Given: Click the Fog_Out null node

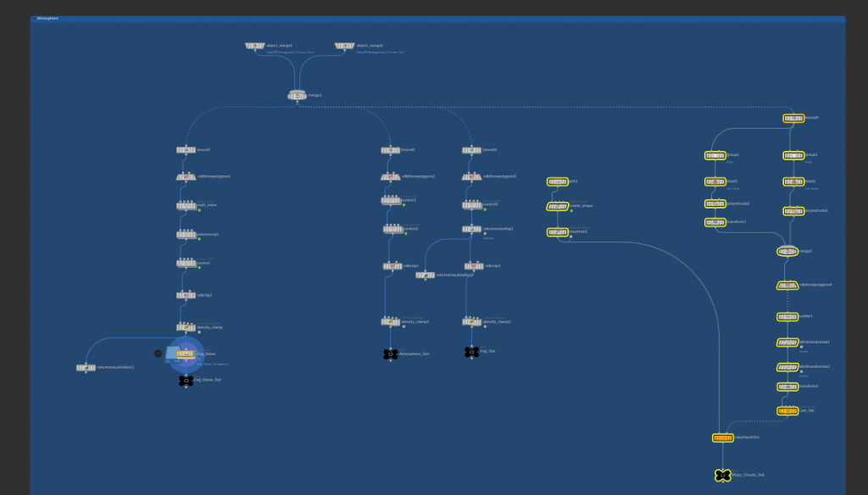Looking at the screenshot, I should pos(472,352).
